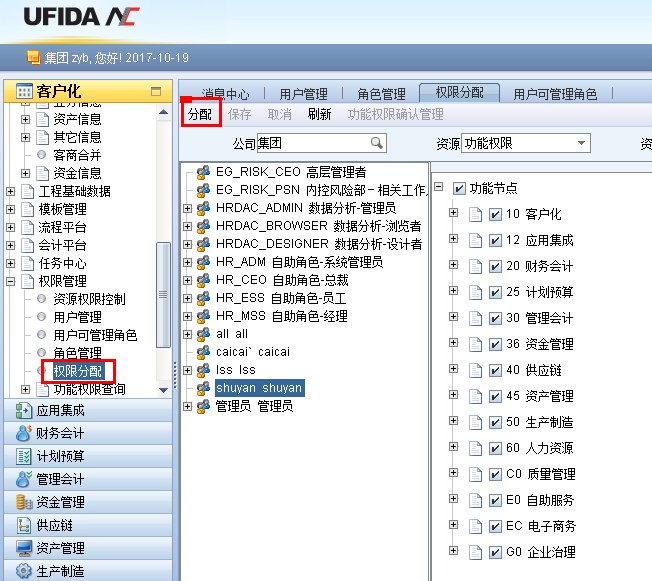Open the 计划预算 module icon
This screenshot has width=652, height=581.
(24, 456)
